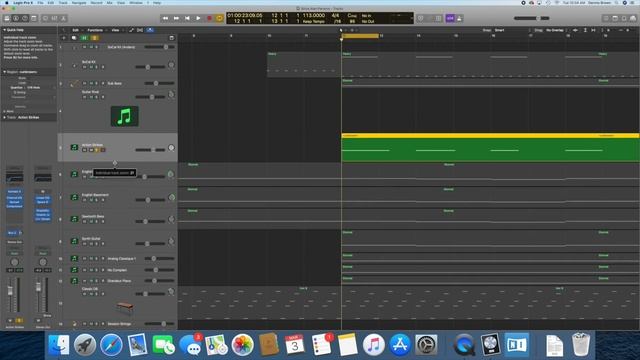Click the yellow cycle range in ruler

[360, 36]
